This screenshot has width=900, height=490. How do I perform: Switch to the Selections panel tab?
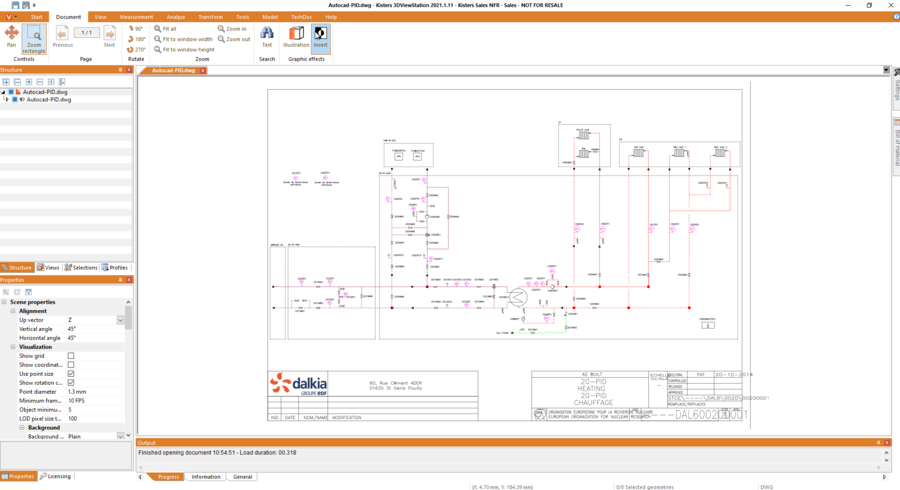click(81, 267)
